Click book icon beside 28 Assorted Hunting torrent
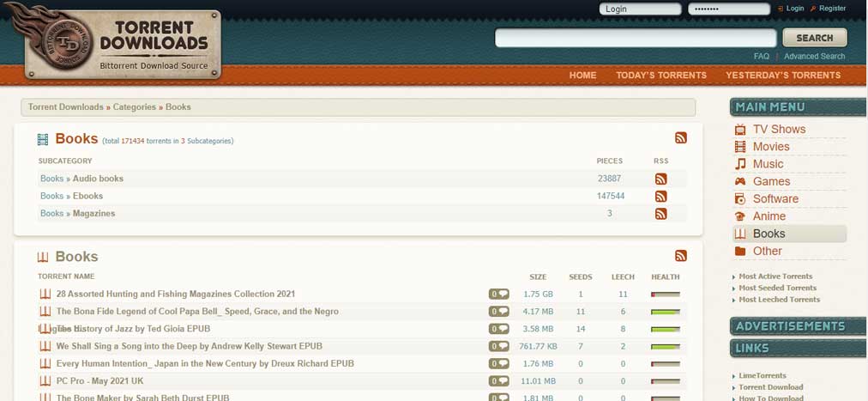 [x=45, y=295]
